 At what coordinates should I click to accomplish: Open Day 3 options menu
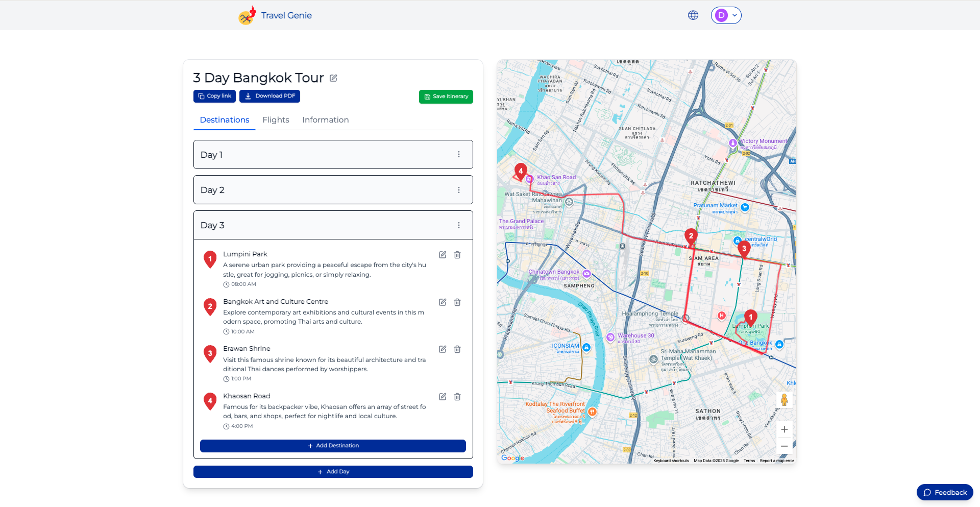(x=459, y=225)
